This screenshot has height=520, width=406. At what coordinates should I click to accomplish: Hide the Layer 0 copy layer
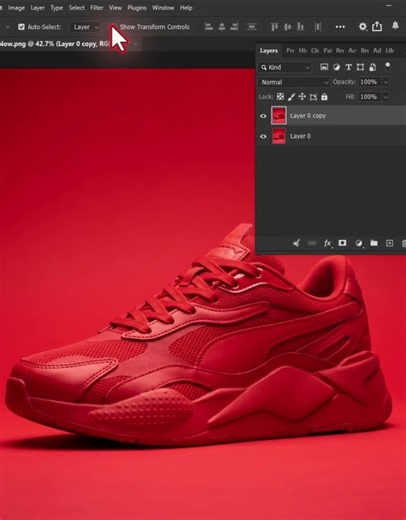pos(263,116)
